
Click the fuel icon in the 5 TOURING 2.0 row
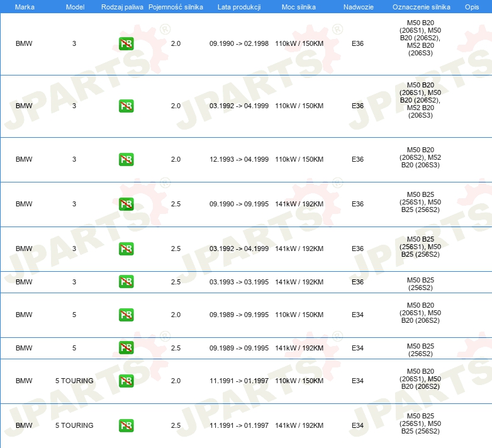(126, 381)
